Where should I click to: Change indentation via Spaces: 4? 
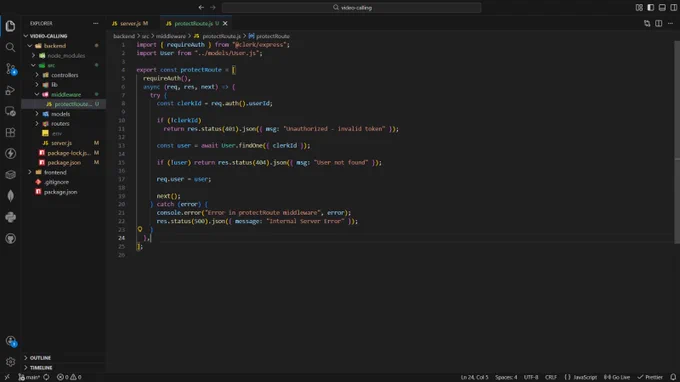pyautogui.click(x=506, y=377)
